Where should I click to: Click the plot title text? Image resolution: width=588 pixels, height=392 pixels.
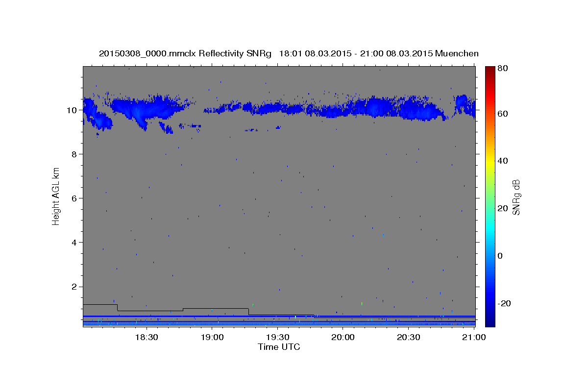click(x=289, y=53)
